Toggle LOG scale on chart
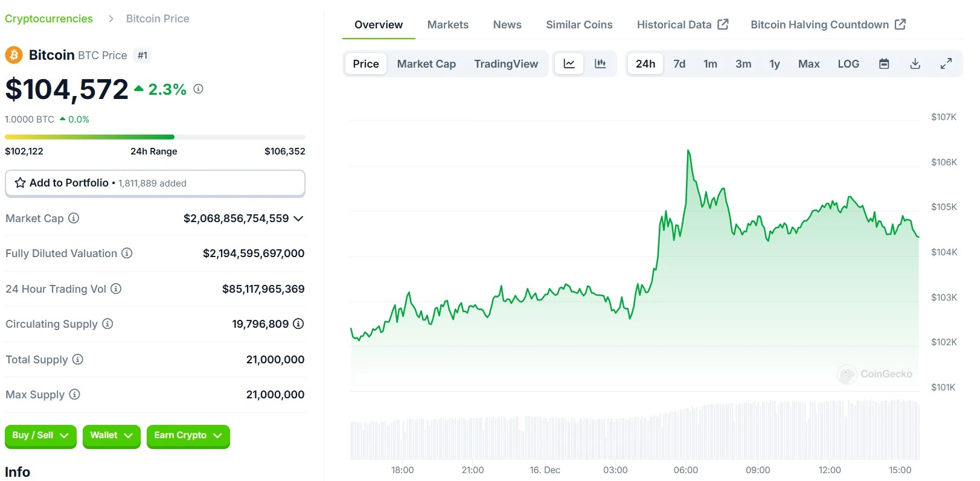This screenshot has height=481, width=980. click(x=848, y=64)
